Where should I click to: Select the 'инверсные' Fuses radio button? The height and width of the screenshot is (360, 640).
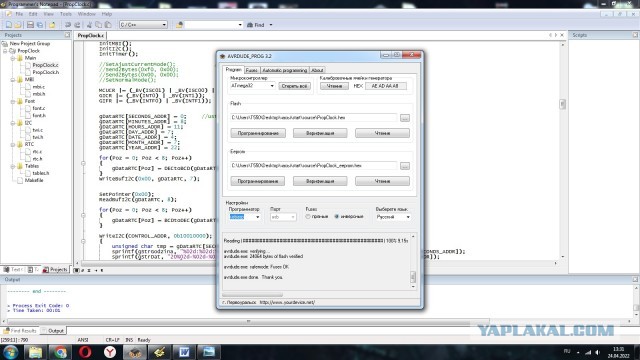coord(337,217)
